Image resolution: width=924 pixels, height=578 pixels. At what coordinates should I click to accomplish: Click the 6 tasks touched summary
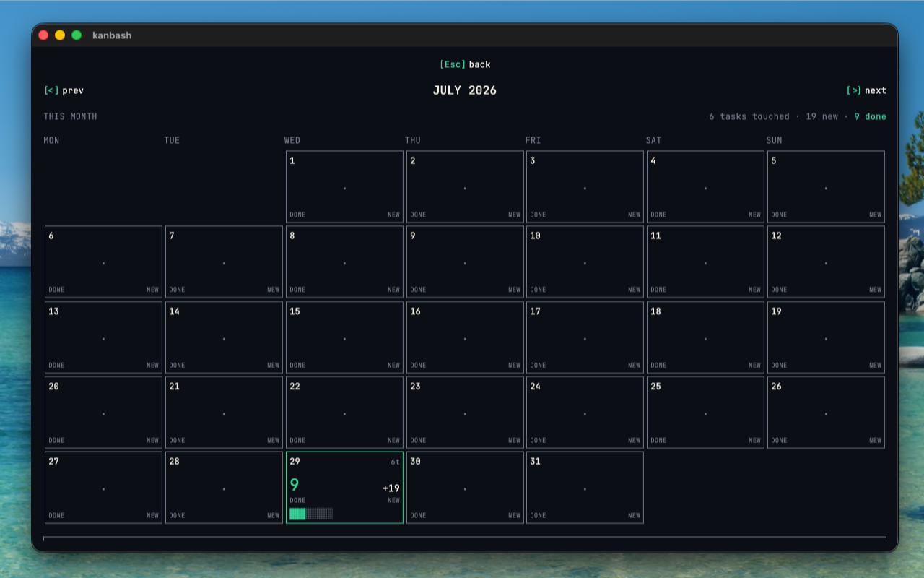pyautogui.click(x=749, y=116)
